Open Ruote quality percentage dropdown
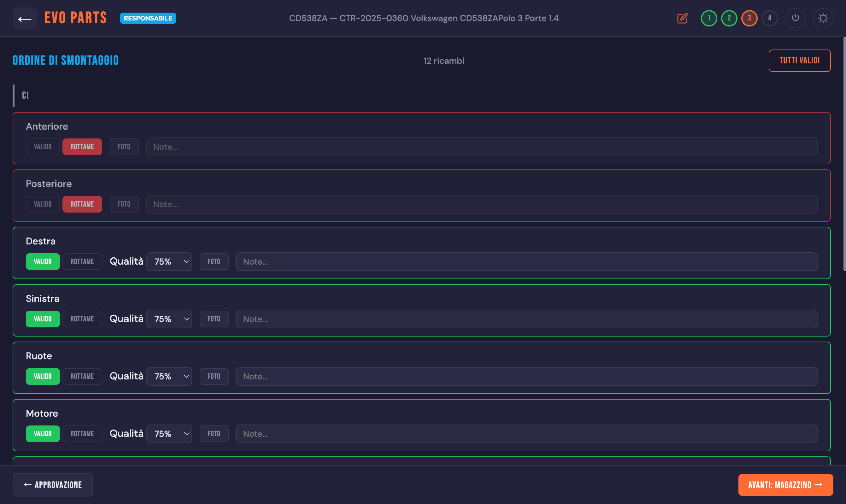 (x=169, y=376)
